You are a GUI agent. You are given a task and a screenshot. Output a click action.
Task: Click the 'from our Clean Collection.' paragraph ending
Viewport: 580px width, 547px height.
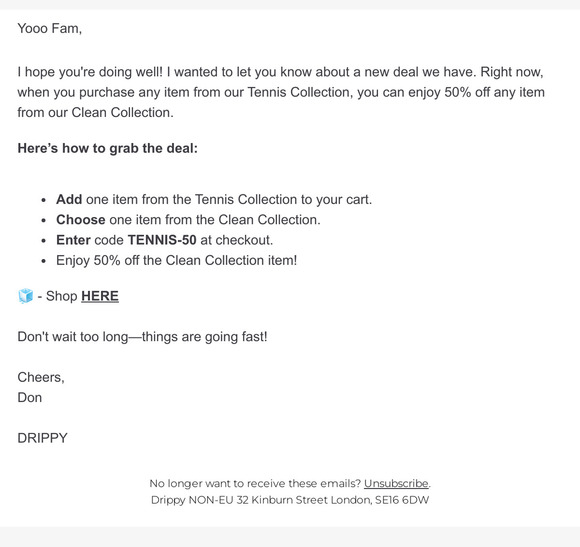click(x=95, y=112)
